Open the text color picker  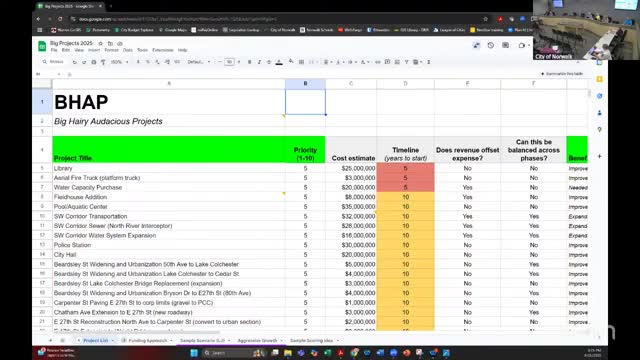[279, 62]
